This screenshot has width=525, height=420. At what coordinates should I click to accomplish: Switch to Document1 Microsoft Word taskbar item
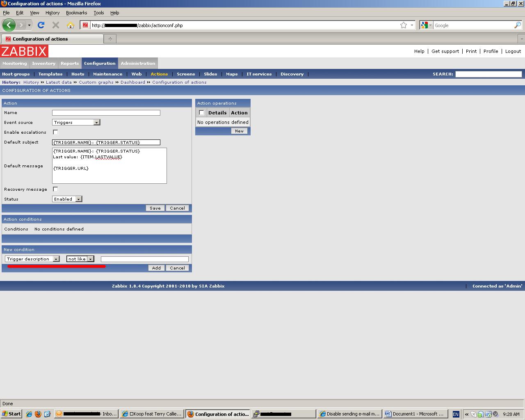pos(415,414)
